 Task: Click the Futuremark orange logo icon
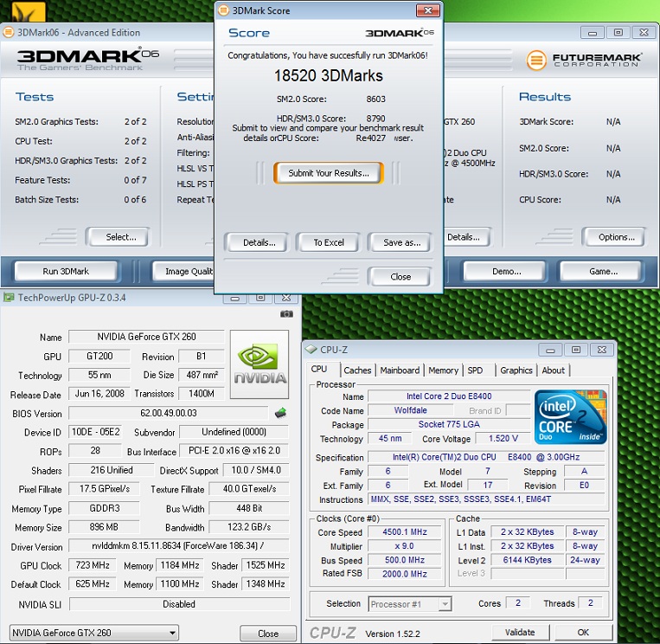(536, 61)
